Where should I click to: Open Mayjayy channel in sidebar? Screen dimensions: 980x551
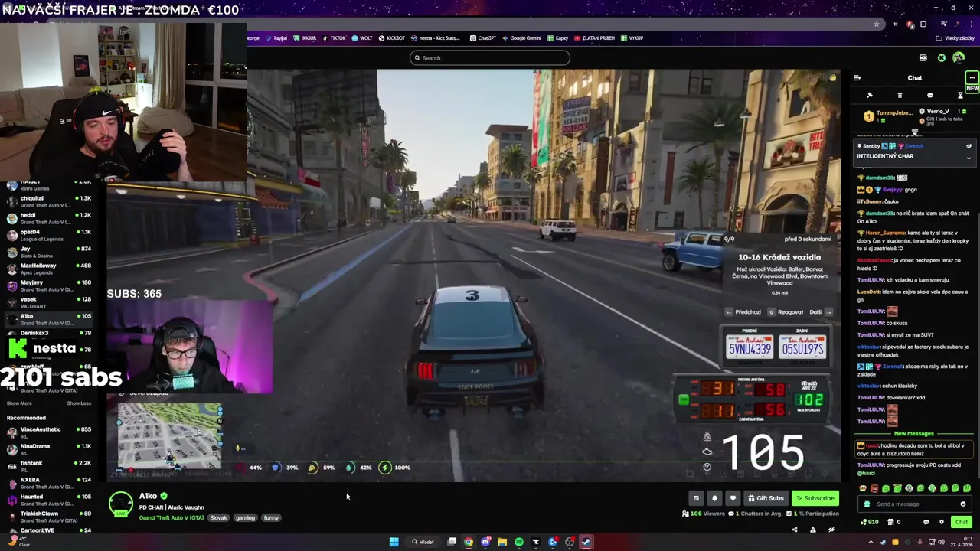coord(47,285)
